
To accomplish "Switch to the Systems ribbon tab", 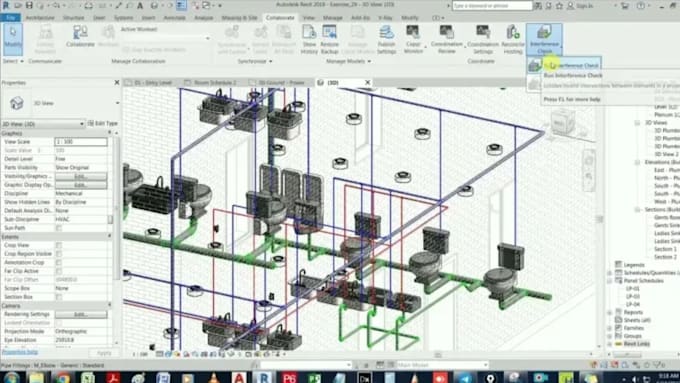I will coord(124,18).
